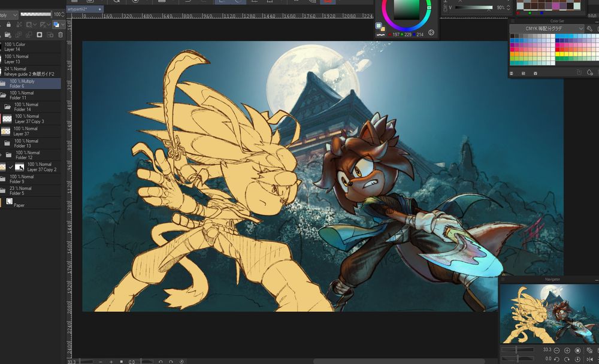The width and height of the screenshot is (599, 364).
Task: Click the canvas horizontal scrollbar
Action: (x=399, y=362)
